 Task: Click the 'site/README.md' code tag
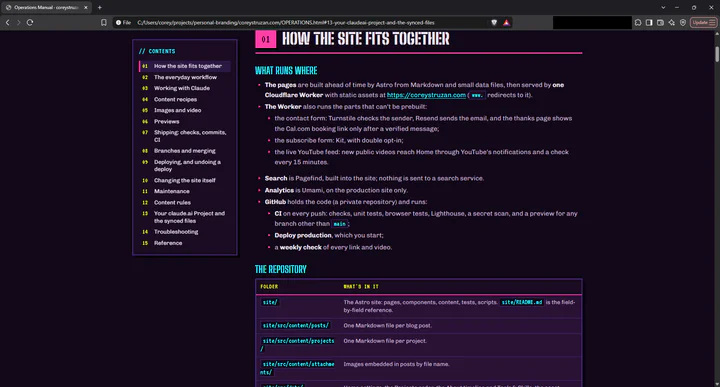522,302
